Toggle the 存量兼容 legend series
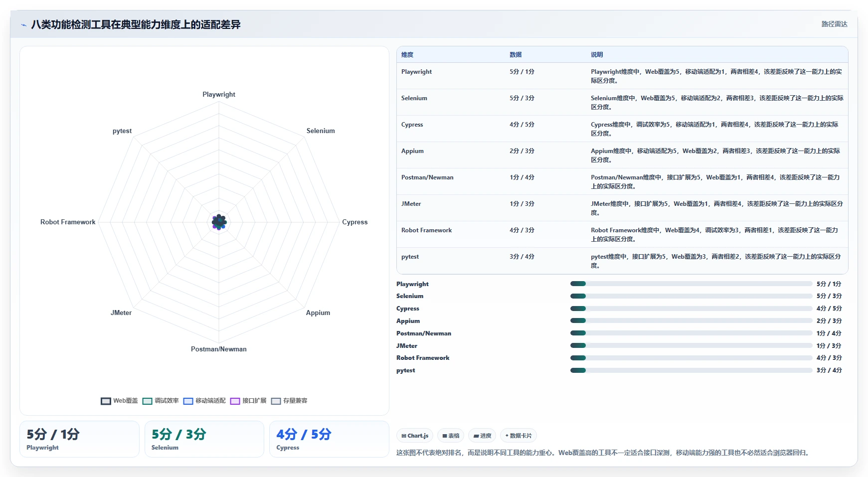This screenshot has width=868, height=477. (289, 401)
